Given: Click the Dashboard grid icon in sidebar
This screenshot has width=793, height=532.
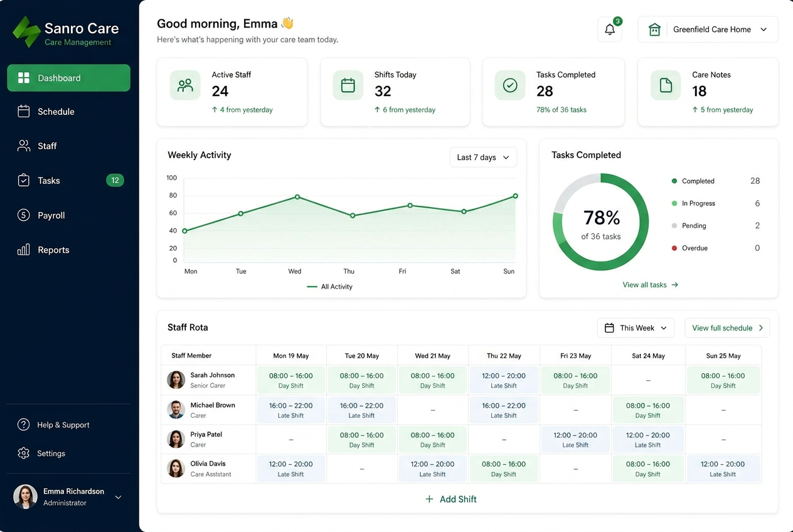Looking at the screenshot, I should click(24, 78).
